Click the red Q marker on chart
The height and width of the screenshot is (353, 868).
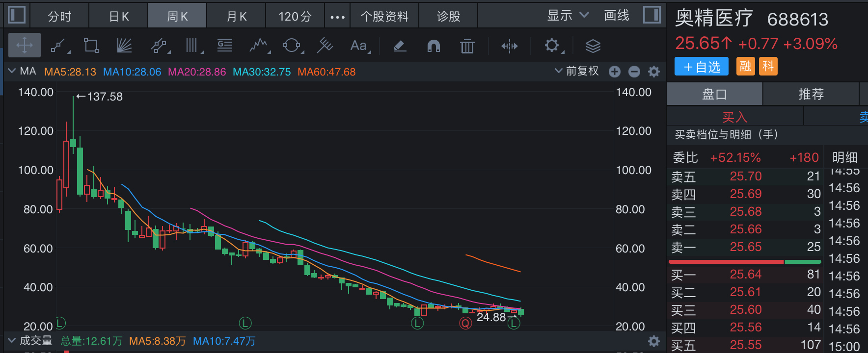465,323
